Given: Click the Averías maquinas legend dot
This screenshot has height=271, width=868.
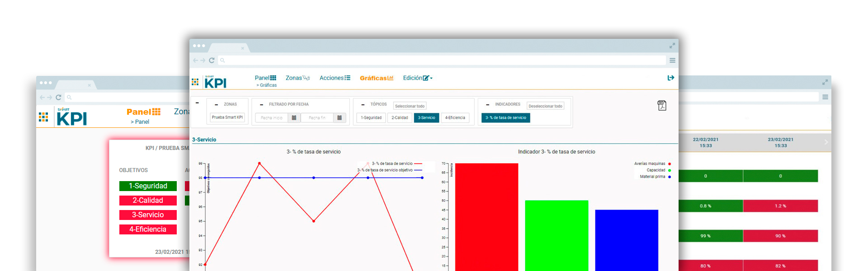Looking at the screenshot, I should (670, 164).
